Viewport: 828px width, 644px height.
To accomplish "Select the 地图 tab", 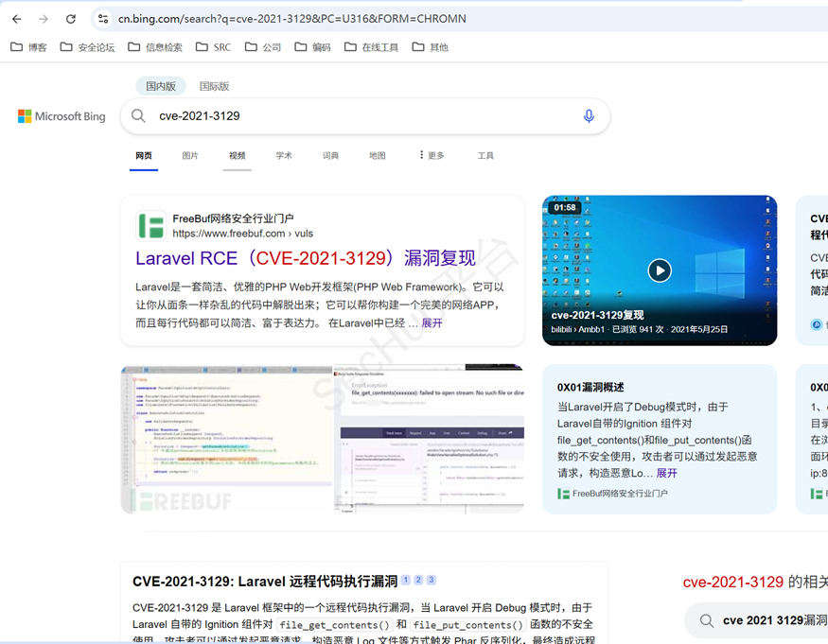I will click(x=377, y=156).
